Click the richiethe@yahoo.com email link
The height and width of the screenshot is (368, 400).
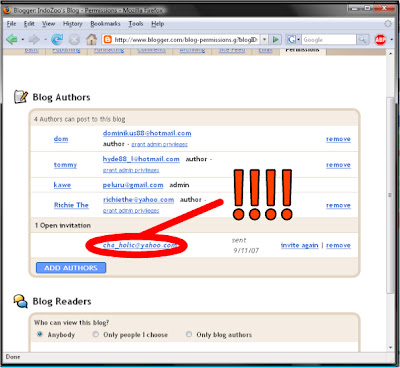[138, 200]
